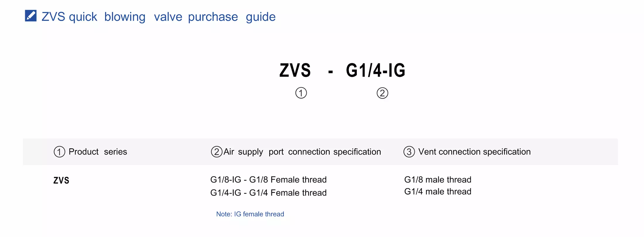Screen dimensions: 644x237
Task: Select Vent connection specification header
Action: [474, 152]
